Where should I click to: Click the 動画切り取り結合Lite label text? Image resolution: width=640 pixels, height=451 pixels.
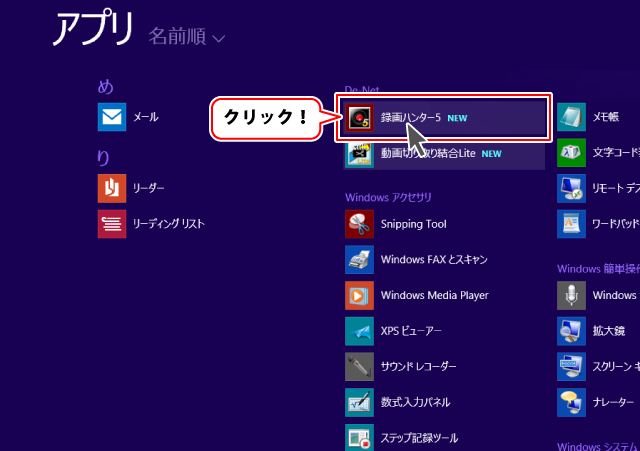pos(428,153)
